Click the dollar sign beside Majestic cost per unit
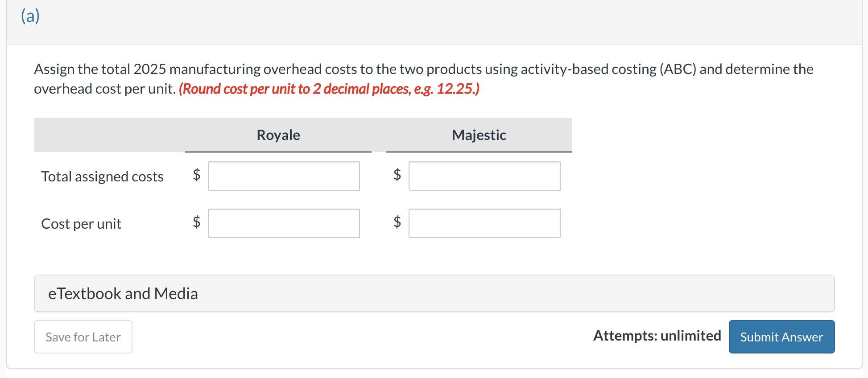This screenshot has height=378, width=868. click(397, 222)
